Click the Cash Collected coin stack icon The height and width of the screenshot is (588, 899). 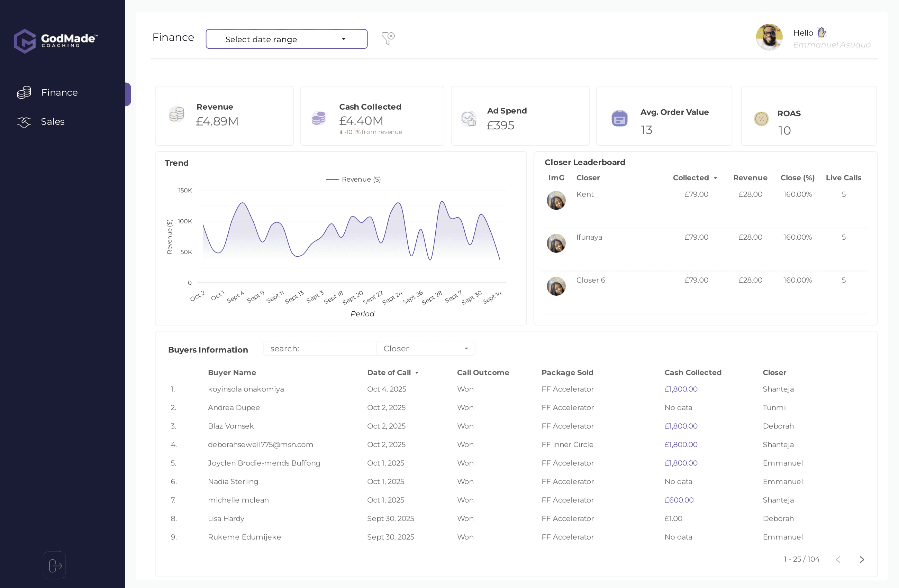(x=318, y=118)
